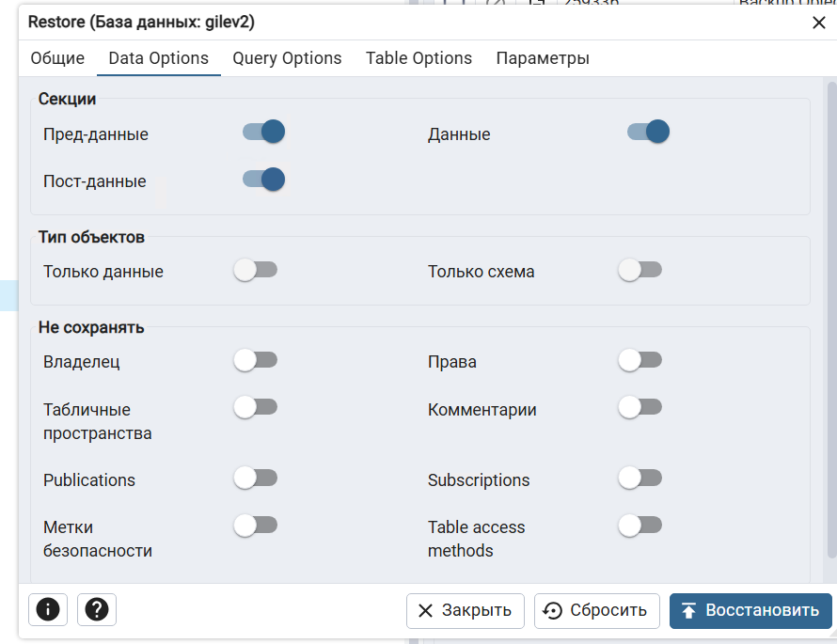
Task: Open the Query Options tab
Action: pyautogui.click(x=287, y=58)
